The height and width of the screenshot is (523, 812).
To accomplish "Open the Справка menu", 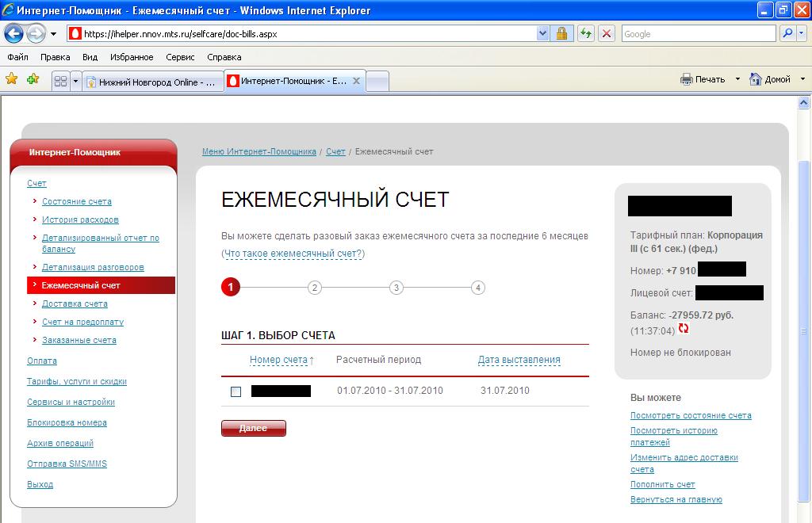I will pos(224,57).
